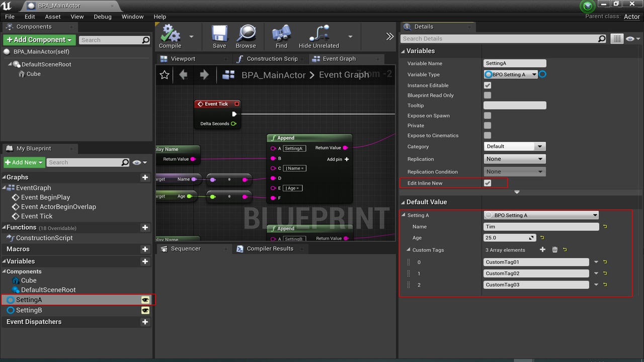Open the File menu
Screen dimensions: 644x362
click(x=10, y=17)
